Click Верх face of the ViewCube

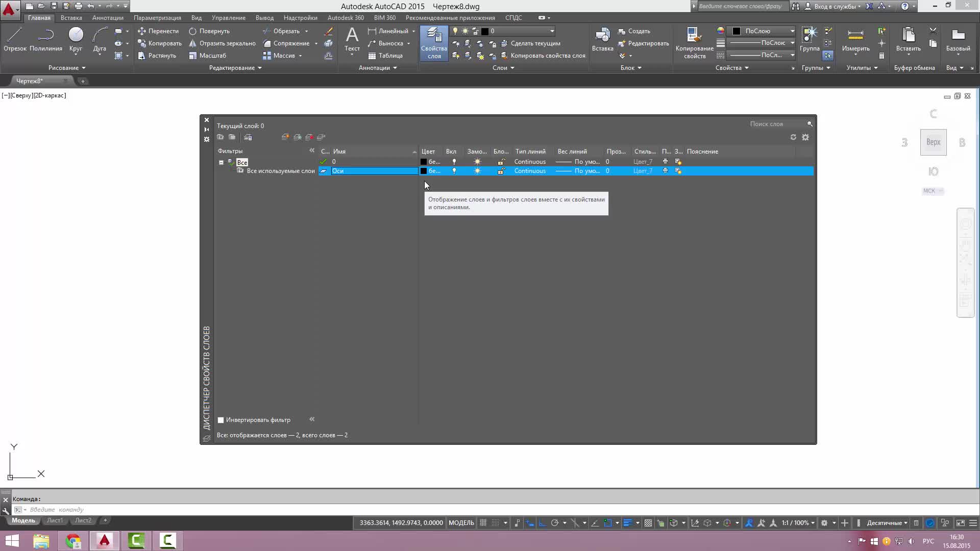pyautogui.click(x=933, y=142)
